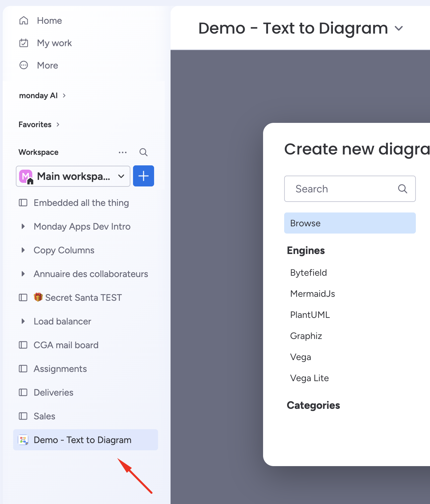The width and height of the screenshot is (430, 504).
Task: Click board icon beside Assignments
Action: coord(23,369)
